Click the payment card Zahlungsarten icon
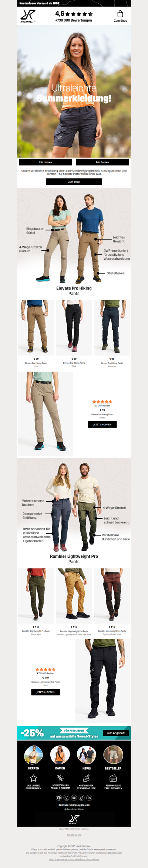 tap(113, 778)
